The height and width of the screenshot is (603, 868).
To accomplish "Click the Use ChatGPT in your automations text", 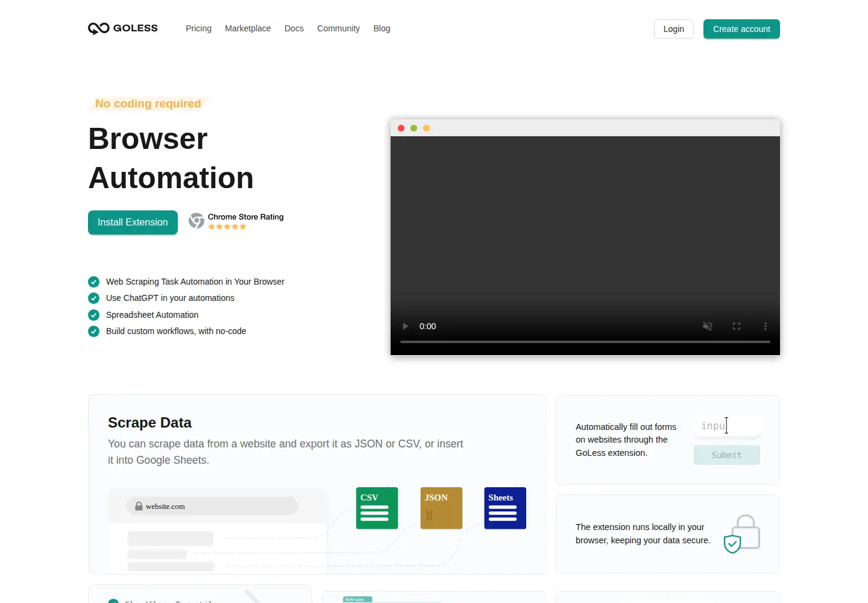I will tap(170, 298).
